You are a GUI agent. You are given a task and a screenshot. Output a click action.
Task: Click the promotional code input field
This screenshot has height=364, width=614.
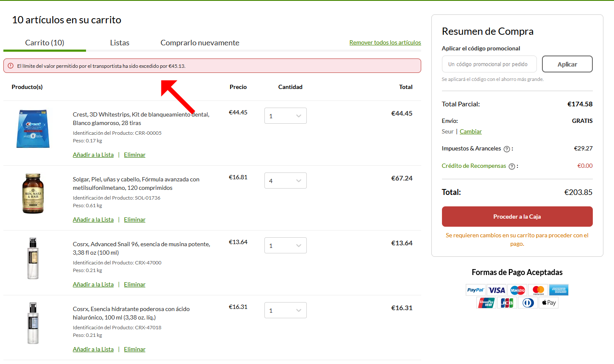[489, 64]
